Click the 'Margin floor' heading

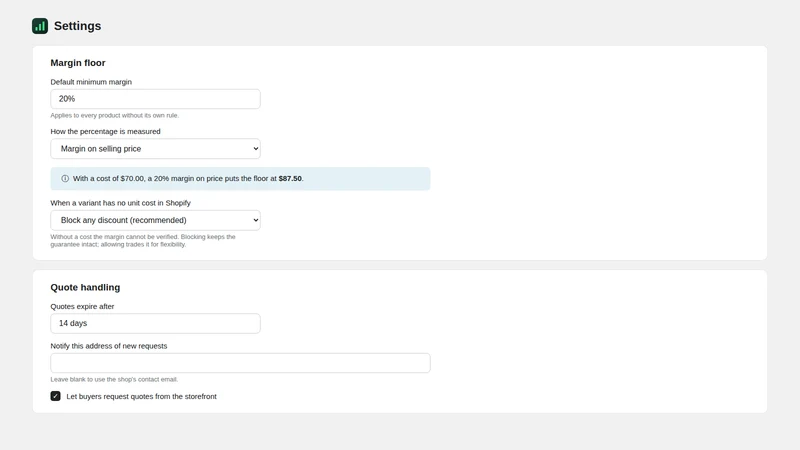[x=78, y=63]
